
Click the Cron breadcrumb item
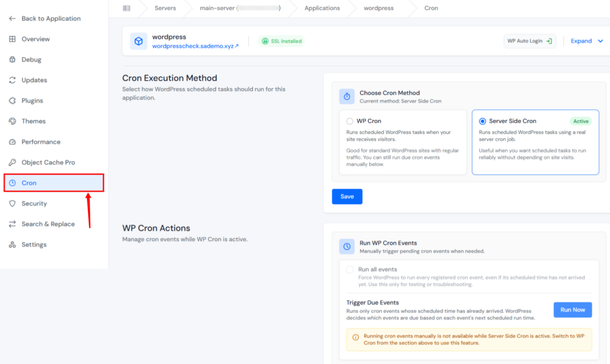point(431,8)
